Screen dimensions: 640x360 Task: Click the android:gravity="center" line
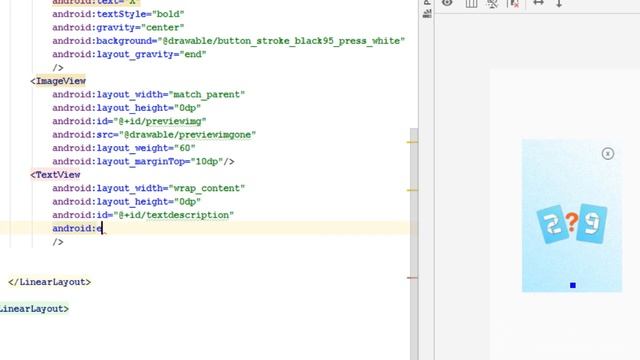pos(118,27)
